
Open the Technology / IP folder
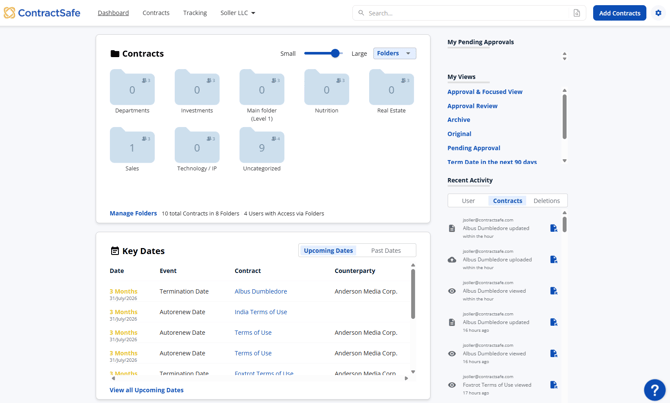197,146
